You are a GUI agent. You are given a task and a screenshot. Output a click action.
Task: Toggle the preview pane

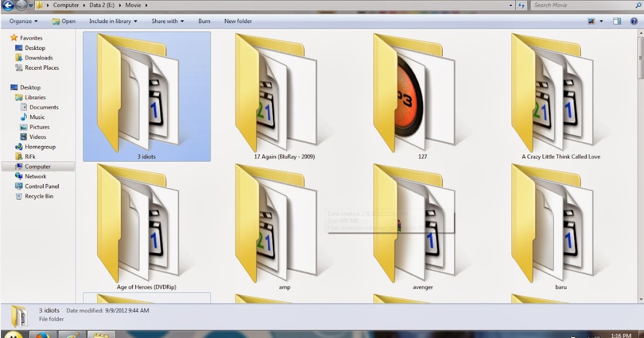pyautogui.click(x=616, y=21)
